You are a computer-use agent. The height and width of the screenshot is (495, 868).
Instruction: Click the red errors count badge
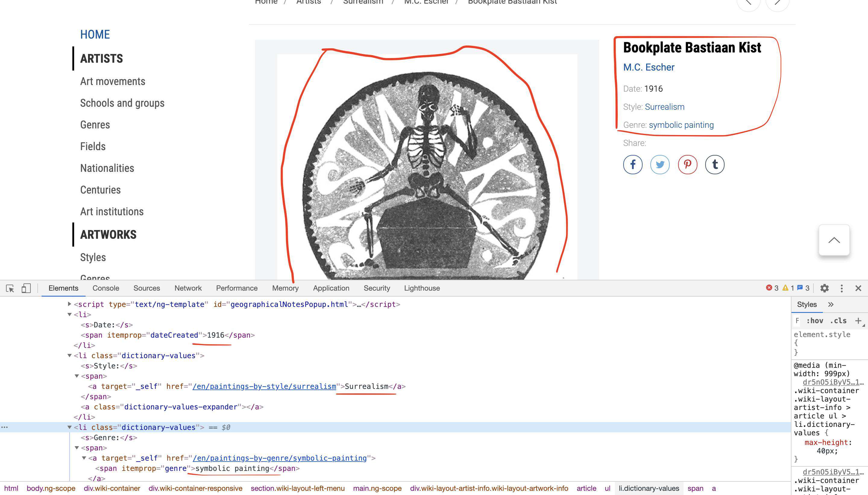[772, 288]
